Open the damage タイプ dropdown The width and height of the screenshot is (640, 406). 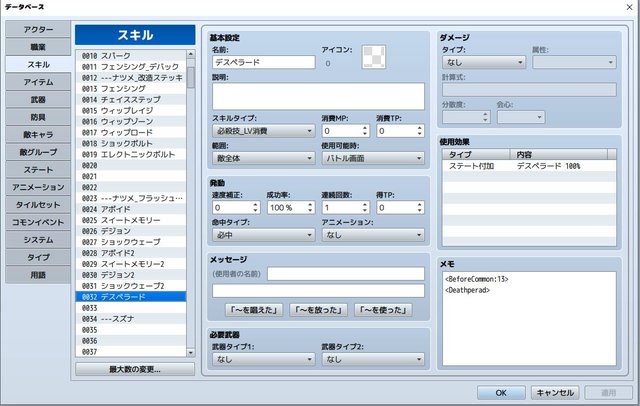pos(484,62)
